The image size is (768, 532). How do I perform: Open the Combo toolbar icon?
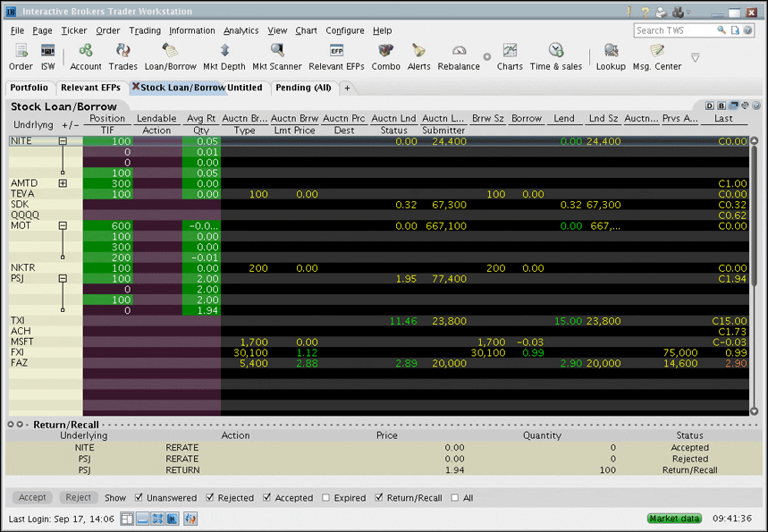point(386,57)
